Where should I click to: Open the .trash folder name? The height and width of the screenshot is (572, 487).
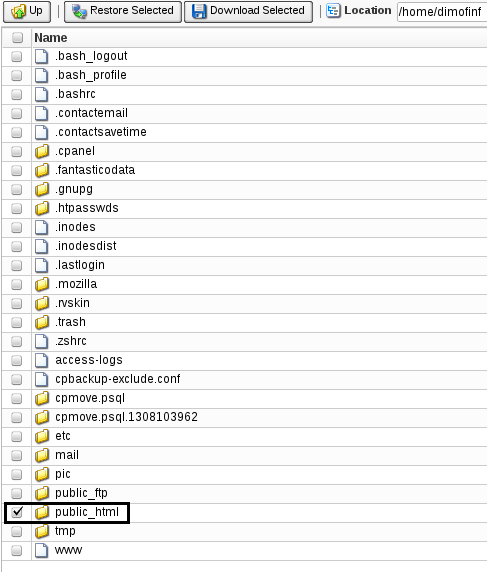(70, 322)
